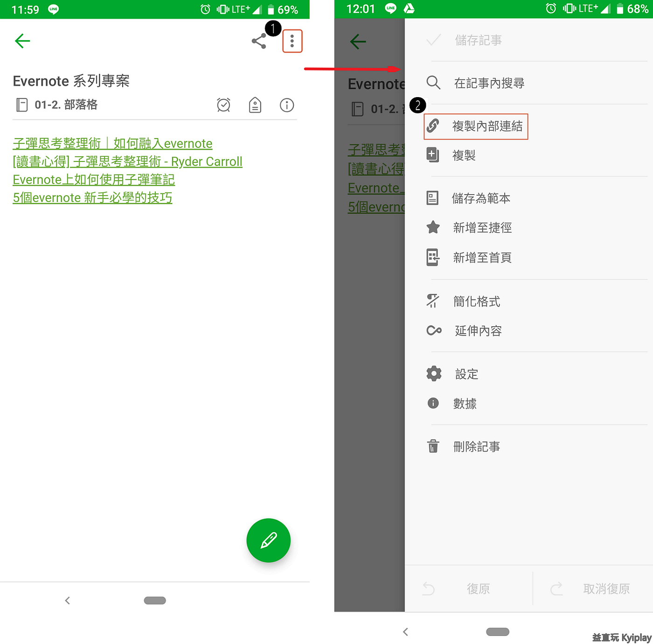Click the star icon for 新增至捷徑
653x644 pixels.
(433, 227)
